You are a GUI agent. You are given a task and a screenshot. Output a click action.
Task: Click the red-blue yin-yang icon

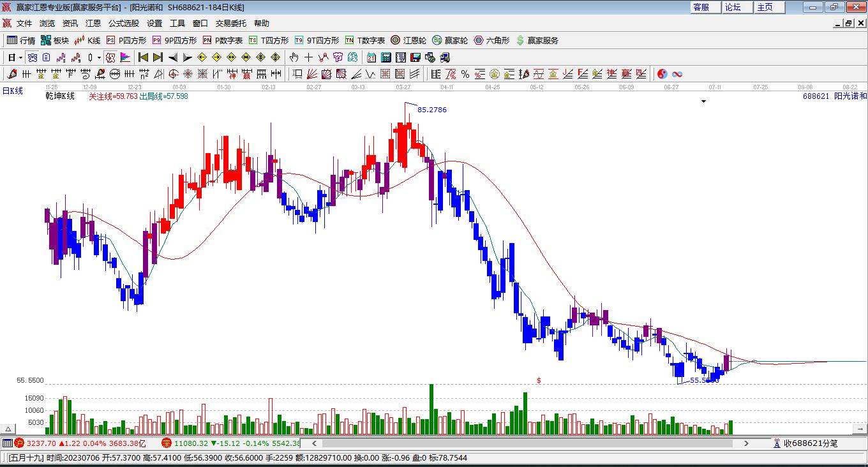(662, 74)
